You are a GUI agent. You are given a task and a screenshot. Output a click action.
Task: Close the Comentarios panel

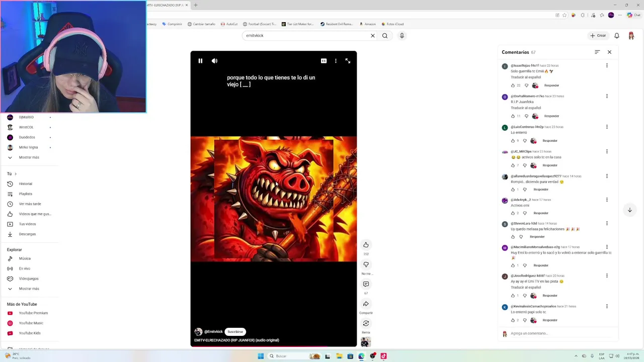(609, 52)
